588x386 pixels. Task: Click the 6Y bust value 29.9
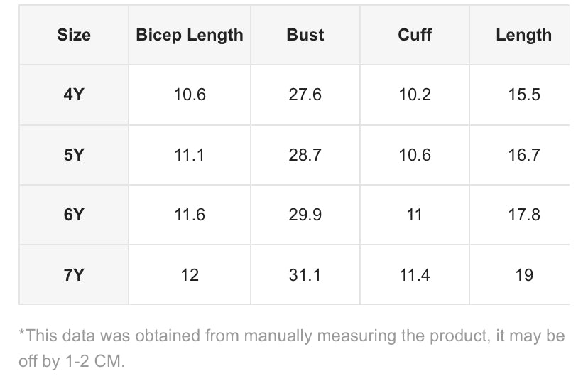pos(305,215)
